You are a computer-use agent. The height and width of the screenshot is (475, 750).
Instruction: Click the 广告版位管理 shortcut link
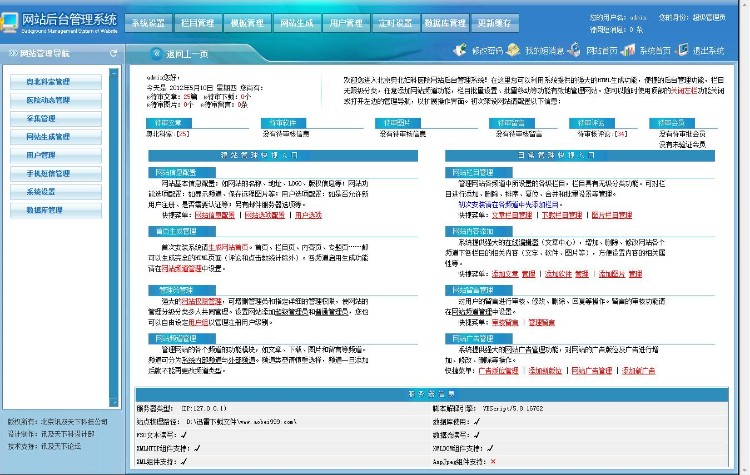[x=498, y=371]
